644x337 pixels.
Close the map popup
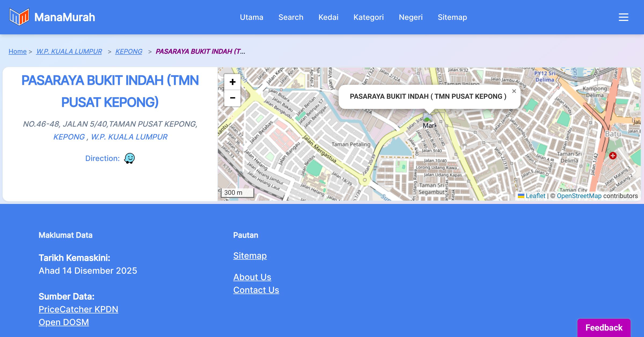[514, 91]
